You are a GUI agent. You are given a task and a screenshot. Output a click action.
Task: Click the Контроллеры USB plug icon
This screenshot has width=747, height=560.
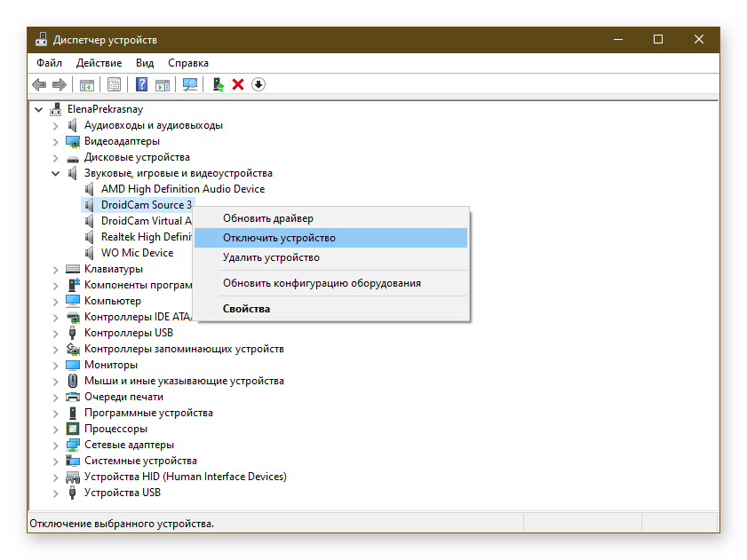click(x=73, y=333)
